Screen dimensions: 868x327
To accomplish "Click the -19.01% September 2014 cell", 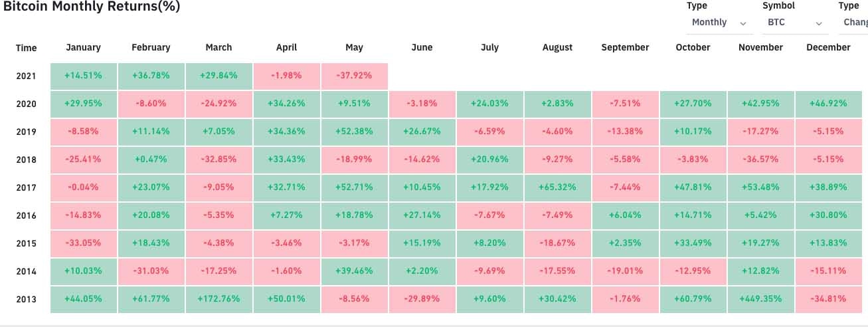I will 625,271.
